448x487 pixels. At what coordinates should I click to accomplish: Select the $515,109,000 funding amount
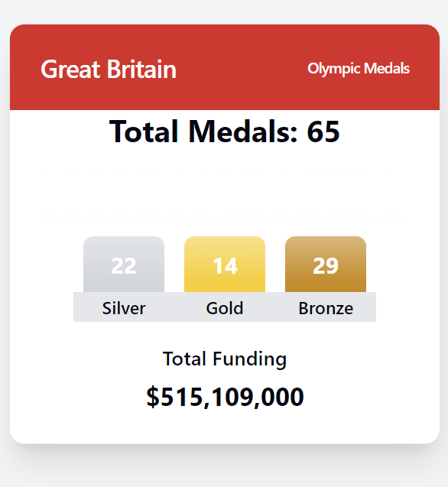[x=225, y=397]
